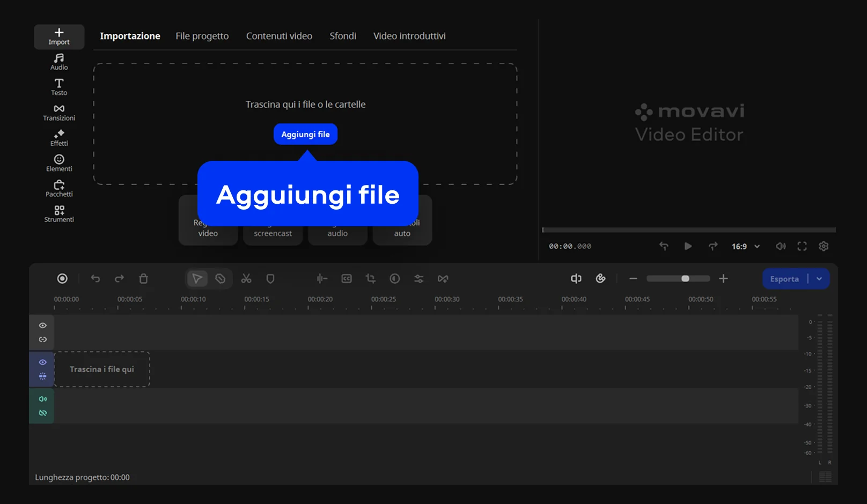The width and height of the screenshot is (867, 504).
Task: Click the Aggiungi file button
Action: pos(305,134)
